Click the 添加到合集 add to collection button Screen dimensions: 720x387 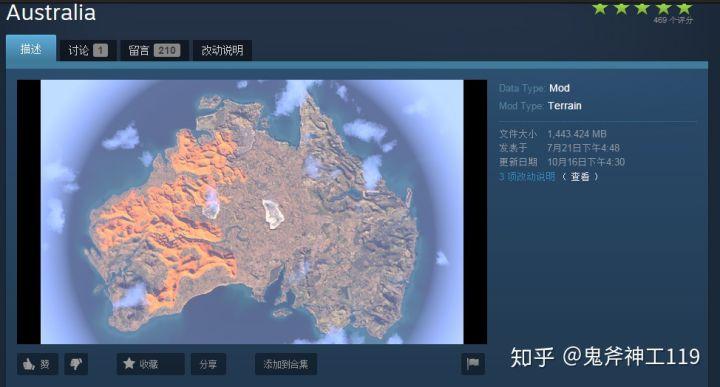(x=286, y=364)
